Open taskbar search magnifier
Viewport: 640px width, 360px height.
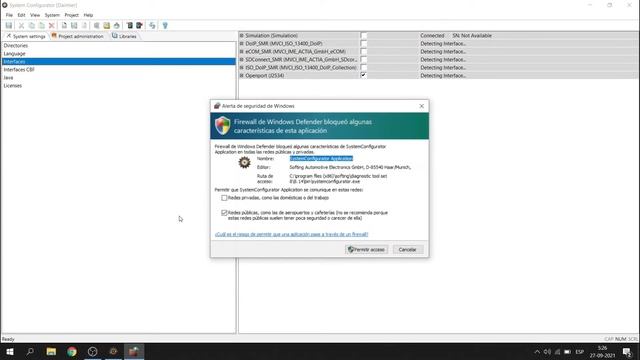[30, 351]
